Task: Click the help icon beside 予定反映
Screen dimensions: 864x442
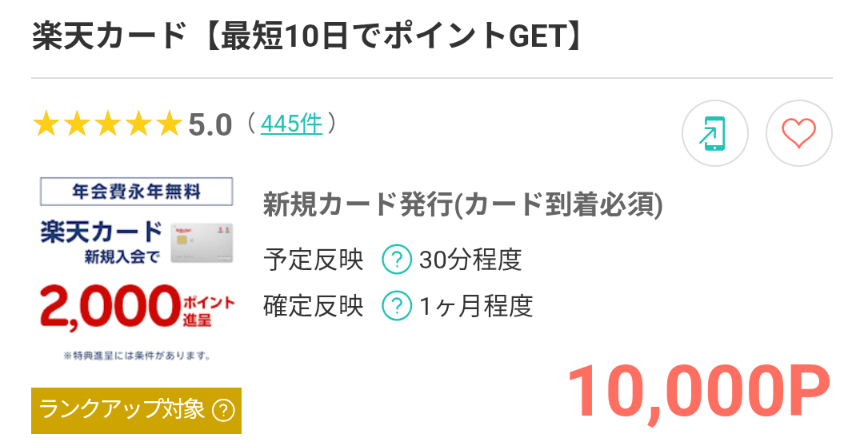Action: click(397, 261)
